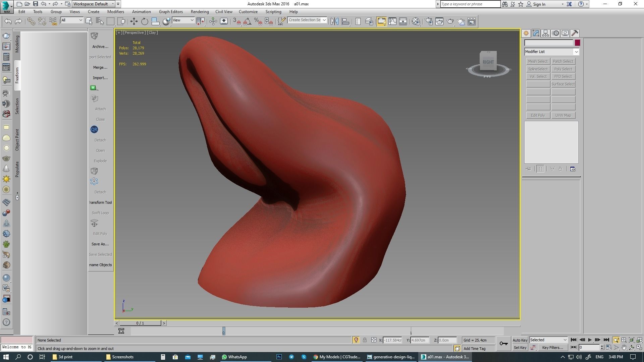This screenshot has height=362, width=644.
Task: Choose Rectangular Selection Region tool
Action: click(x=110, y=21)
